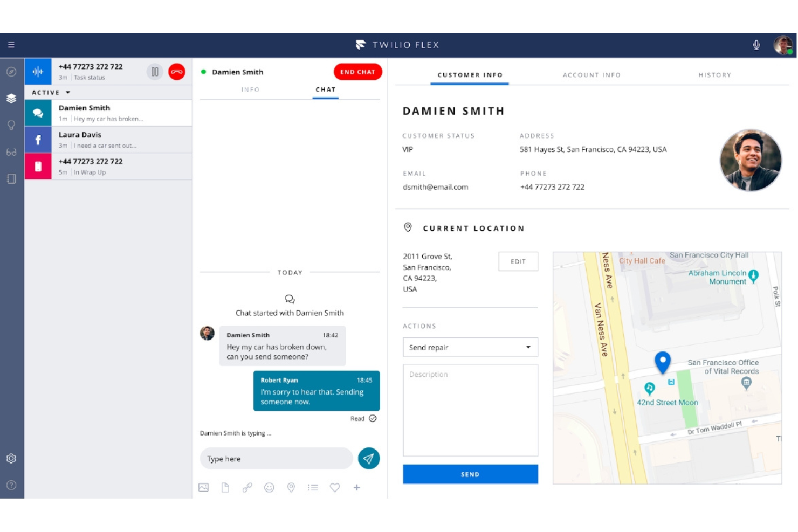End the chat with Damien Smith

click(x=357, y=72)
